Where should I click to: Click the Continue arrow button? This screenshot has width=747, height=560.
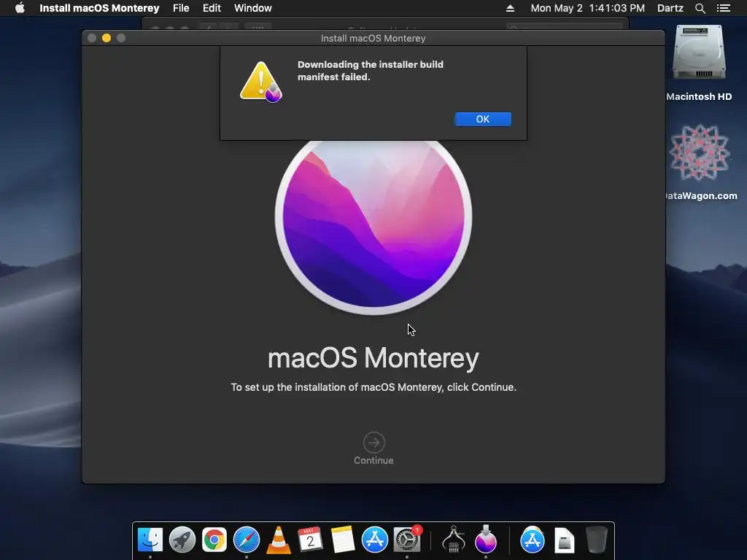tap(374, 443)
